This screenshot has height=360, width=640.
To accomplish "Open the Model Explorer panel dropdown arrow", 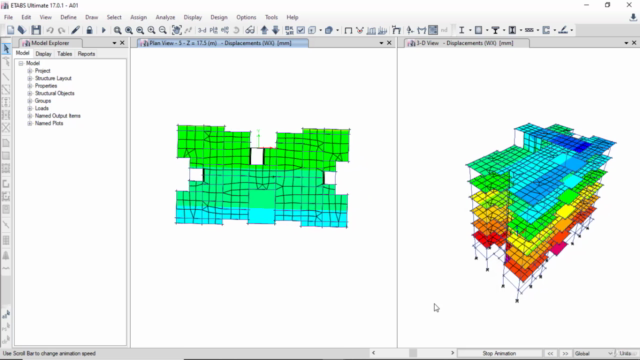I will tap(114, 43).
